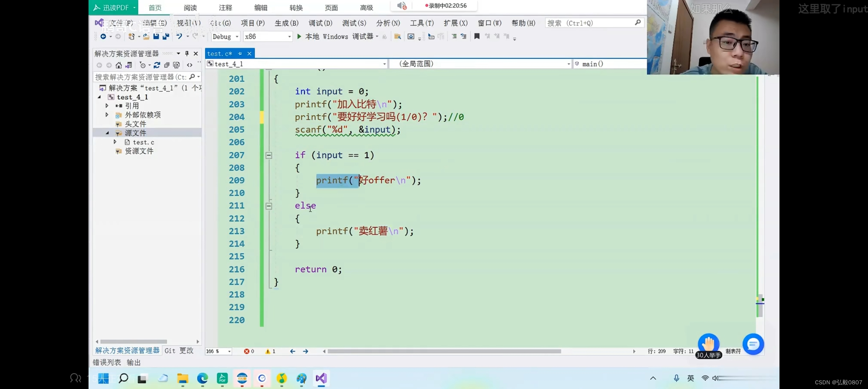Click the decrease indent icon in toolbar

point(454,36)
